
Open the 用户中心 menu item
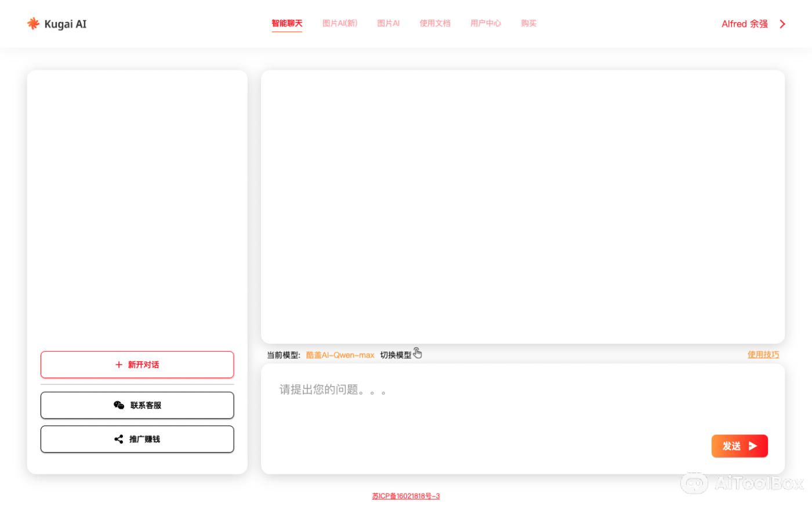point(485,23)
